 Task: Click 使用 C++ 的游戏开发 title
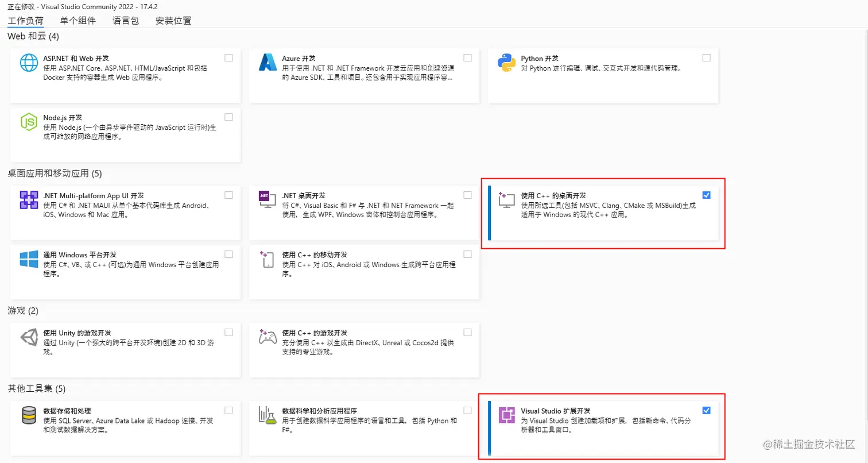tap(314, 333)
